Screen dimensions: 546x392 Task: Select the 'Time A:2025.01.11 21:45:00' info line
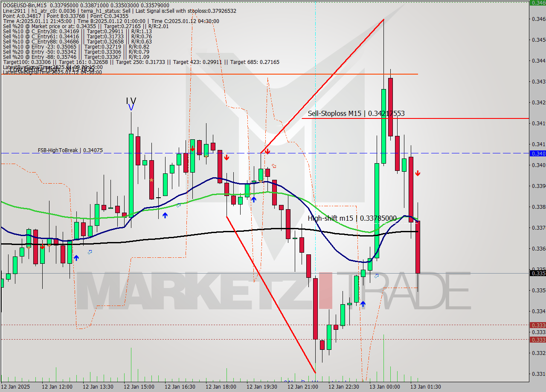pyautogui.click(x=111, y=21)
